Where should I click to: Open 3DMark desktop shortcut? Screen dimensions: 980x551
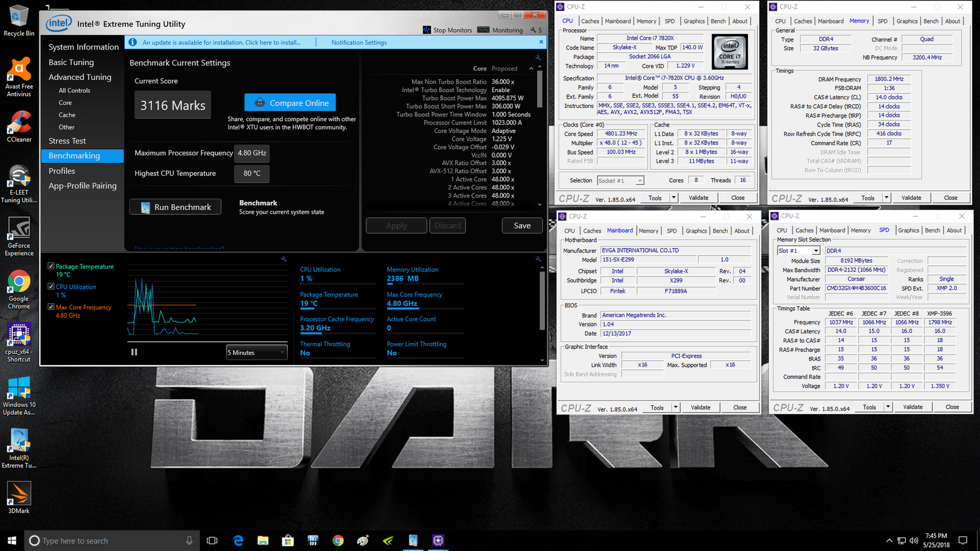(19, 497)
